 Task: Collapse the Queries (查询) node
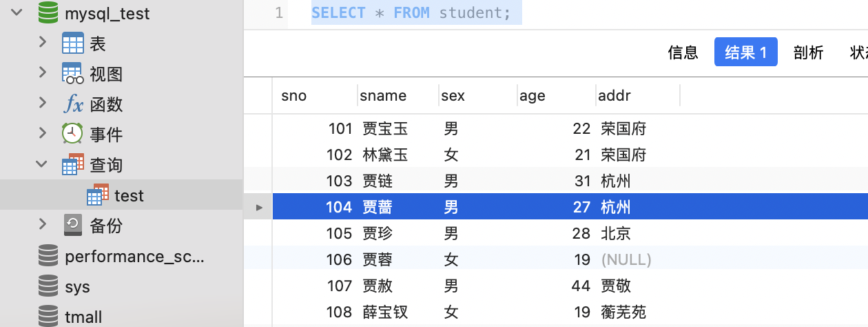point(42,164)
